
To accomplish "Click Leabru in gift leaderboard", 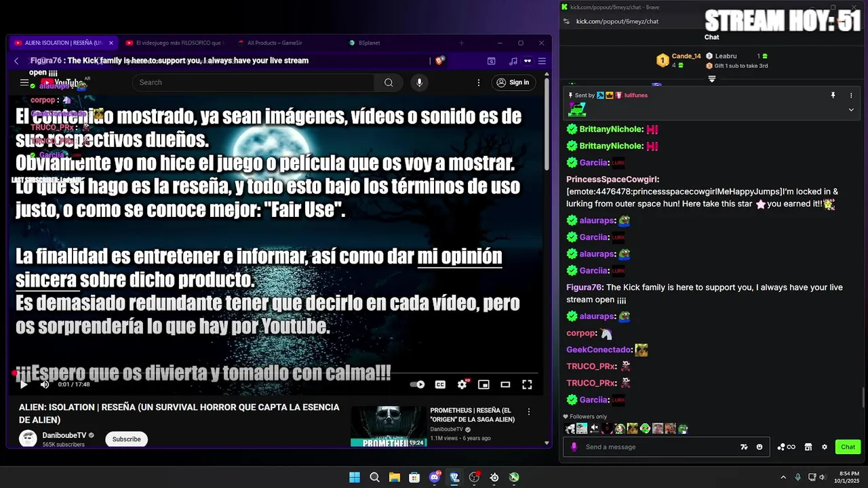I will pos(726,56).
